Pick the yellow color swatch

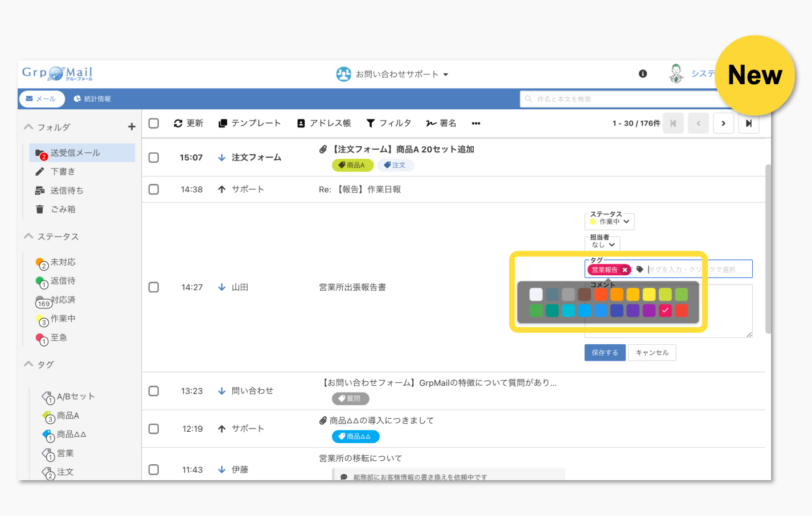pos(649,294)
